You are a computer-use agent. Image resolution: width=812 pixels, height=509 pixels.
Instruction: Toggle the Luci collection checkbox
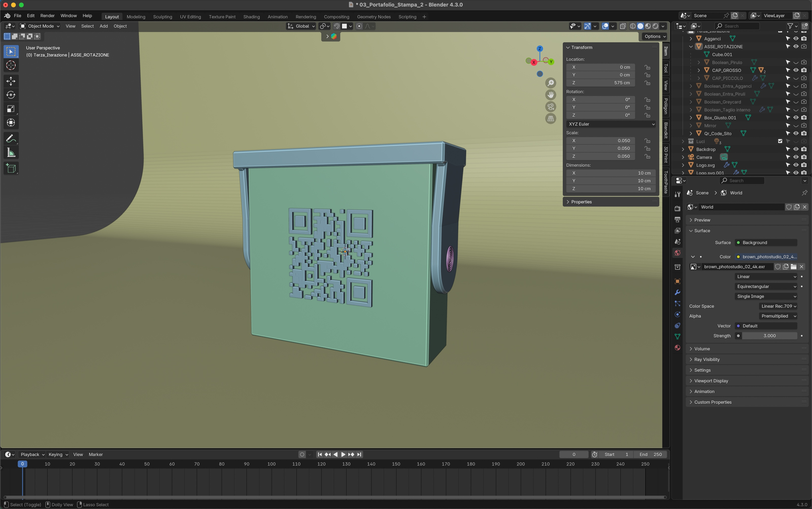[780, 141]
